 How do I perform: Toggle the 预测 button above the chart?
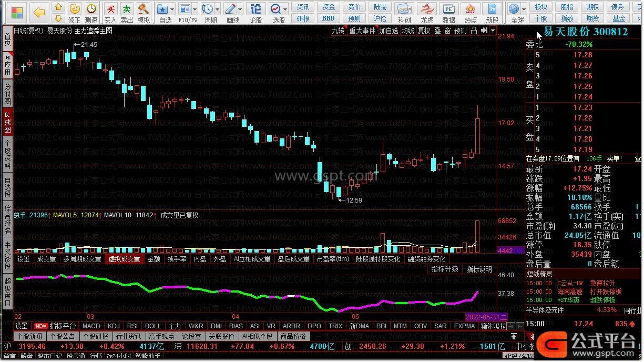[x=461, y=31]
